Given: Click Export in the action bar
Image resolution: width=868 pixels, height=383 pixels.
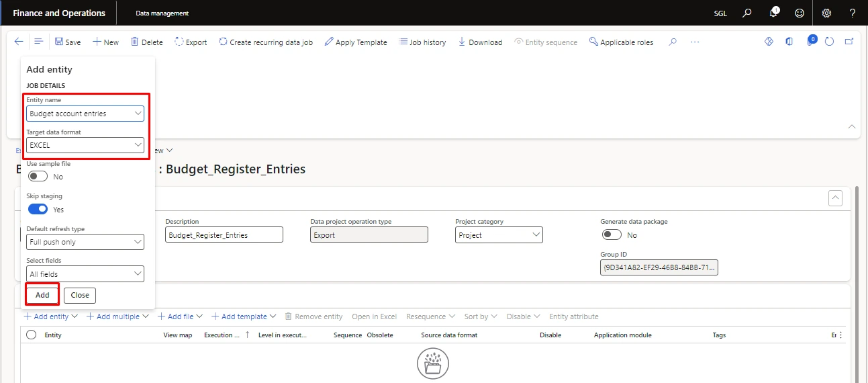Looking at the screenshot, I should [x=191, y=42].
